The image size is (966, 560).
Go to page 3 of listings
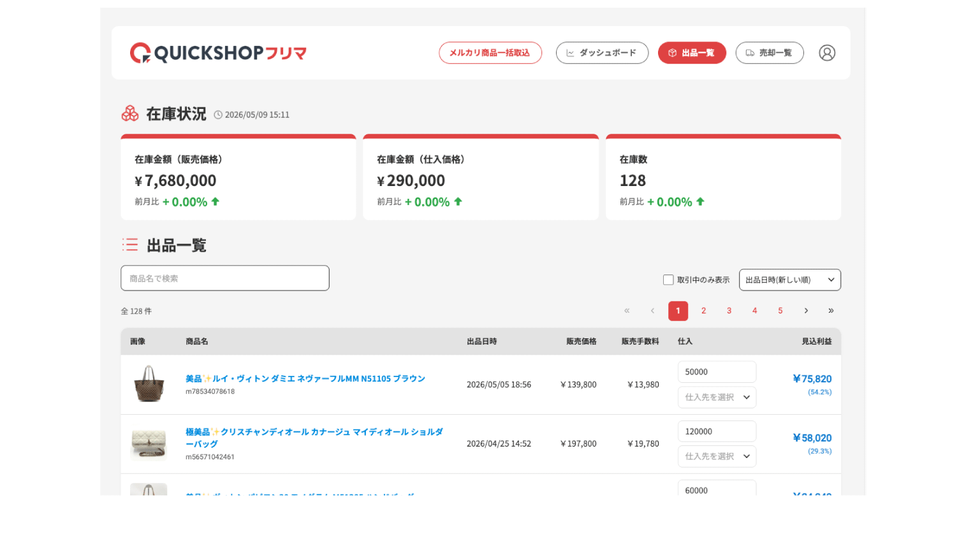[729, 311]
